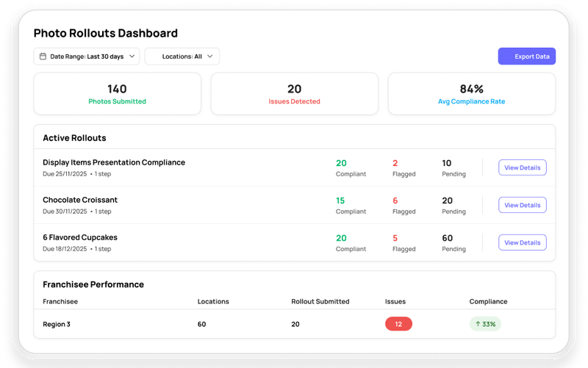Click the 60 locations value for Region 3
Screen dimensions: 588x368
(x=201, y=324)
